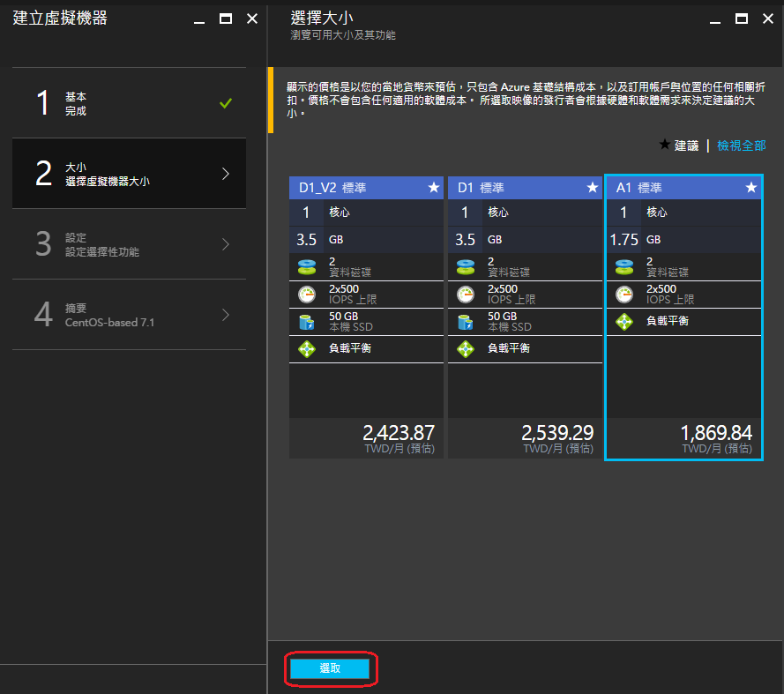Open the 檢視全部 link
The height and width of the screenshot is (694, 784).
(x=742, y=146)
